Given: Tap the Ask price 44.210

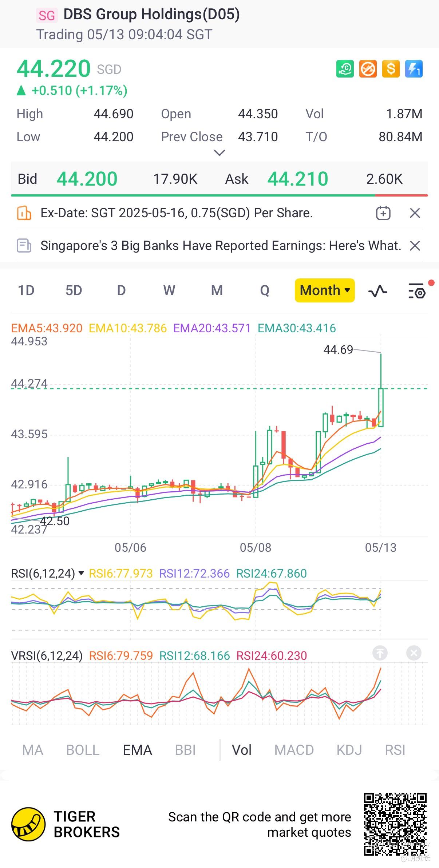Looking at the screenshot, I should pyautogui.click(x=298, y=179).
